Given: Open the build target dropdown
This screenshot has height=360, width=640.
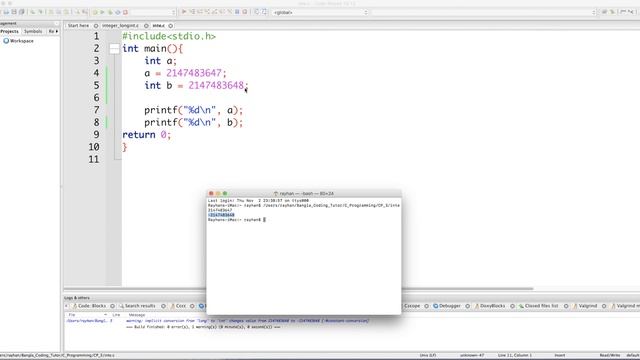Looking at the screenshot, I should 153,12.
